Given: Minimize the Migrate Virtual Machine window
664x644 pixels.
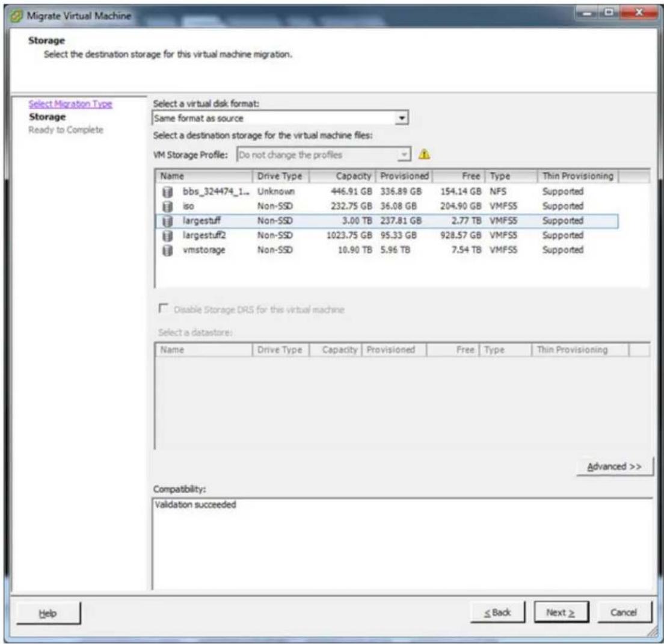Looking at the screenshot, I should pyautogui.click(x=587, y=13).
